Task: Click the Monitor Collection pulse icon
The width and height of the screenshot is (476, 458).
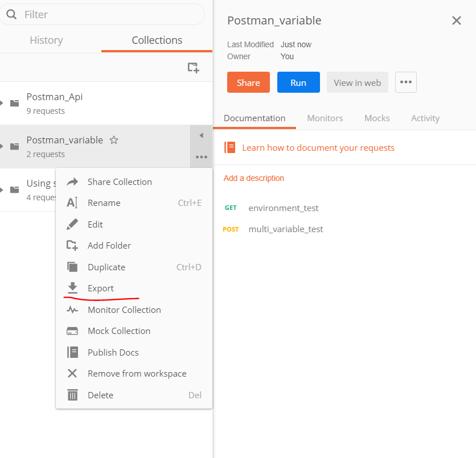Action: 72,310
